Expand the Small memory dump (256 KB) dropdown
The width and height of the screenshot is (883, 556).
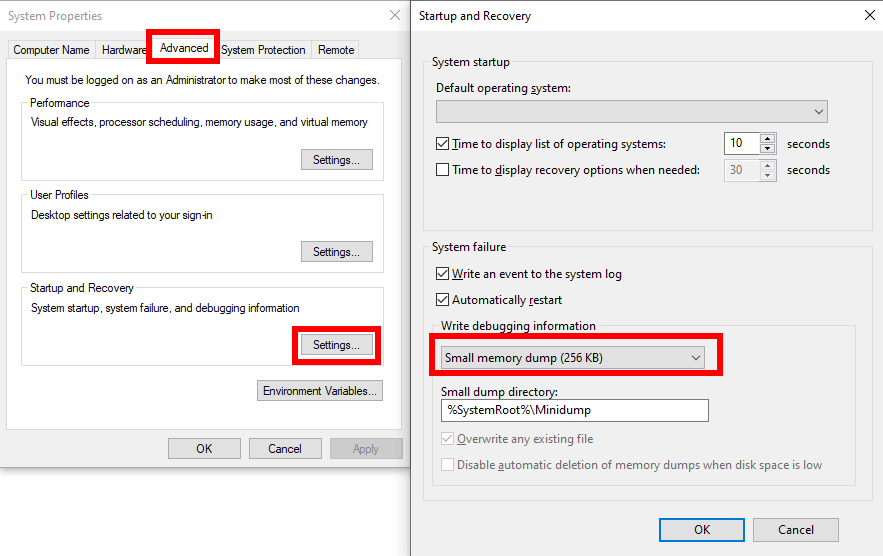coord(573,358)
